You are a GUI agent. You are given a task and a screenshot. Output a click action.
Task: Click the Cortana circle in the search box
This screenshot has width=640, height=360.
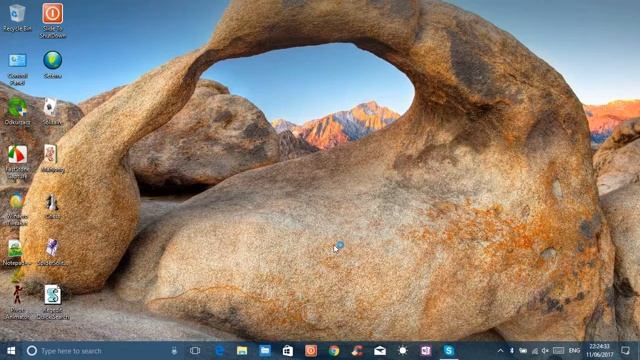pyautogui.click(x=31, y=351)
